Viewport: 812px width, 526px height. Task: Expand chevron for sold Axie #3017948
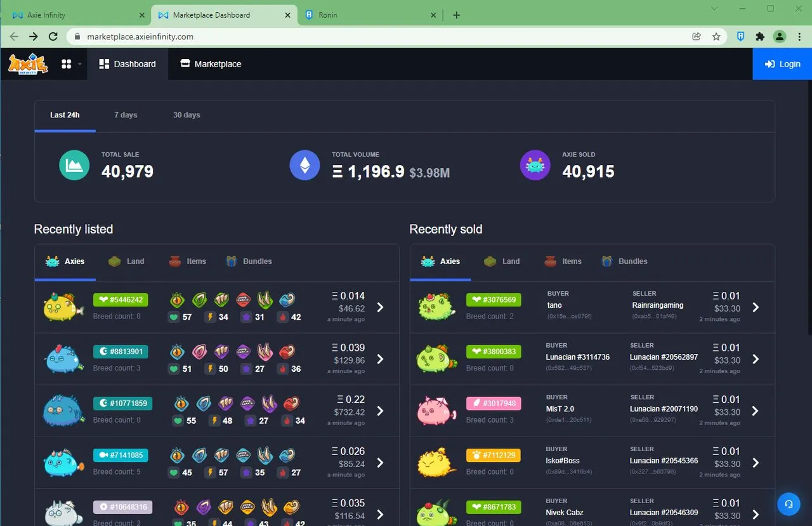pos(756,411)
